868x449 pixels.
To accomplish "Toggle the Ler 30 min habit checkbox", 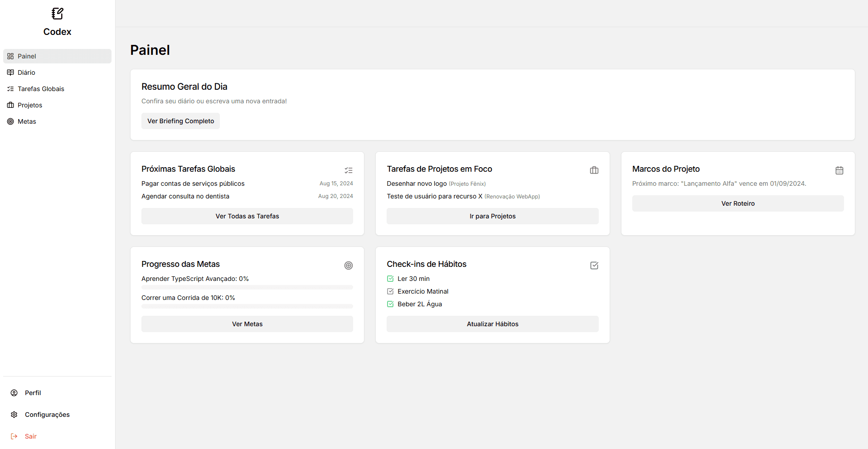I will [390, 279].
